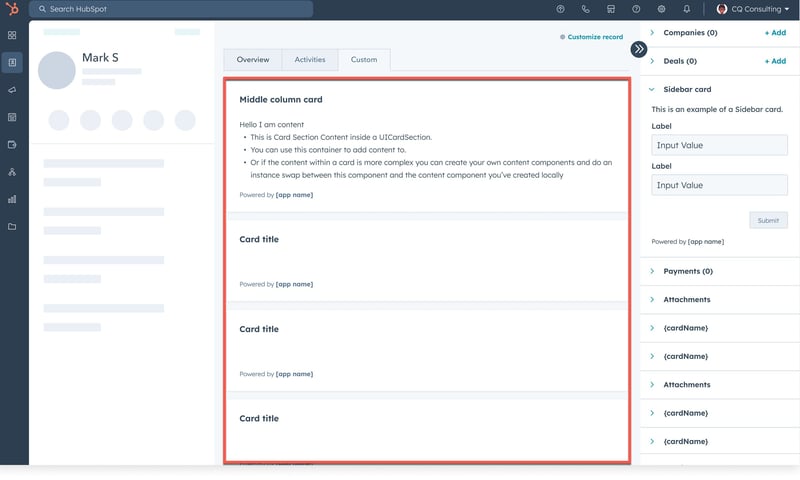Switch to the Overview tab
The height and width of the screenshot is (480, 800).
click(x=253, y=60)
